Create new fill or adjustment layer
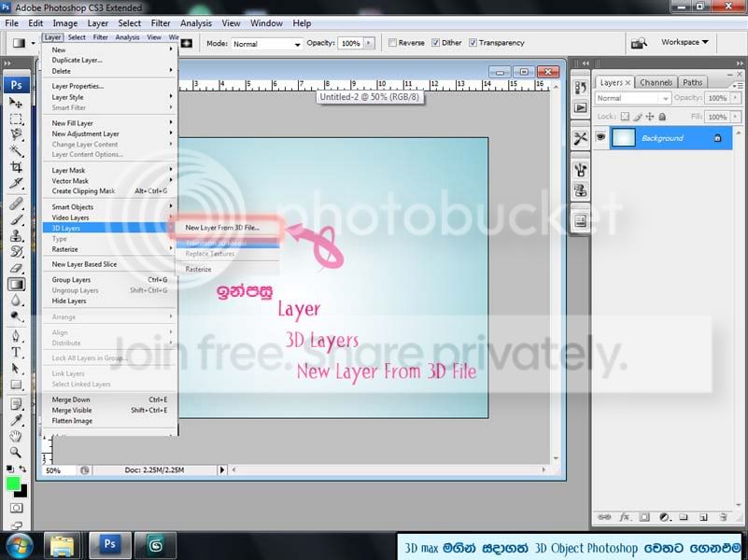Screen dimensions: 748x560 click(665, 517)
